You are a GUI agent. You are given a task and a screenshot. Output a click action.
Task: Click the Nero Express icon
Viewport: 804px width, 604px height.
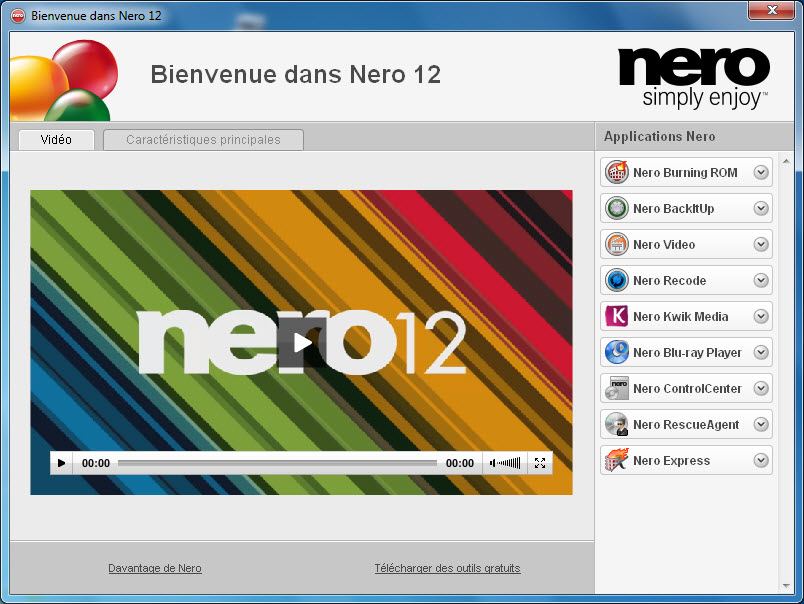click(x=617, y=460)
